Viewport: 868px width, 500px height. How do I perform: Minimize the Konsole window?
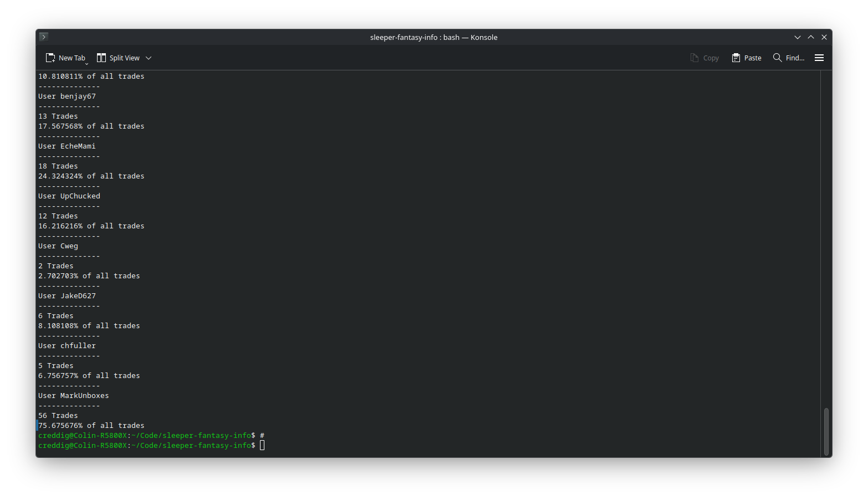[798, 37]
